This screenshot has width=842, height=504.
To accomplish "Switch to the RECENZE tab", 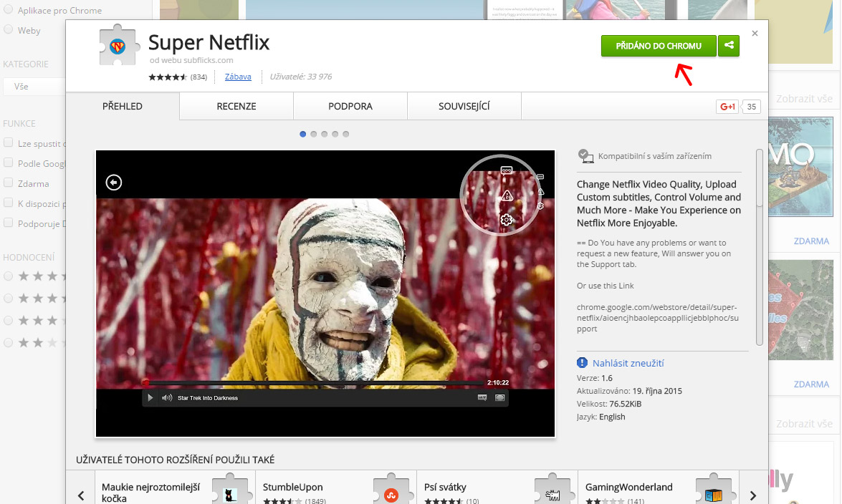I will [x=236, y=106].
